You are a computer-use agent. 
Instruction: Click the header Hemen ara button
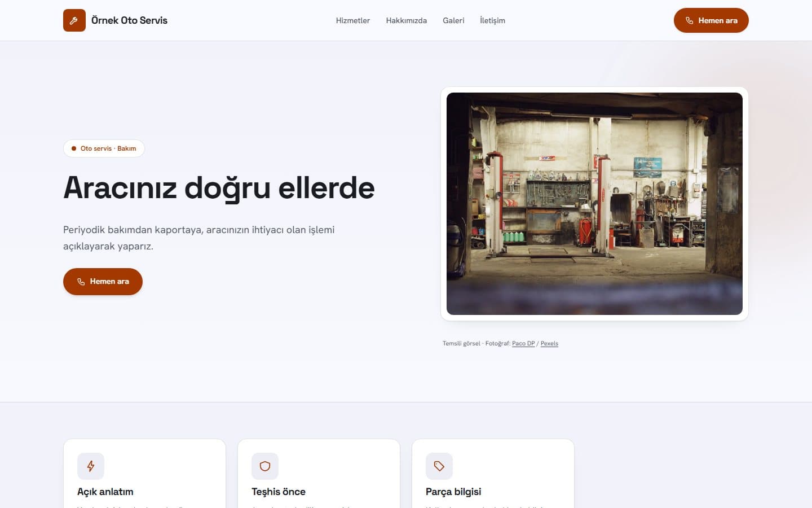click(711, 20)
